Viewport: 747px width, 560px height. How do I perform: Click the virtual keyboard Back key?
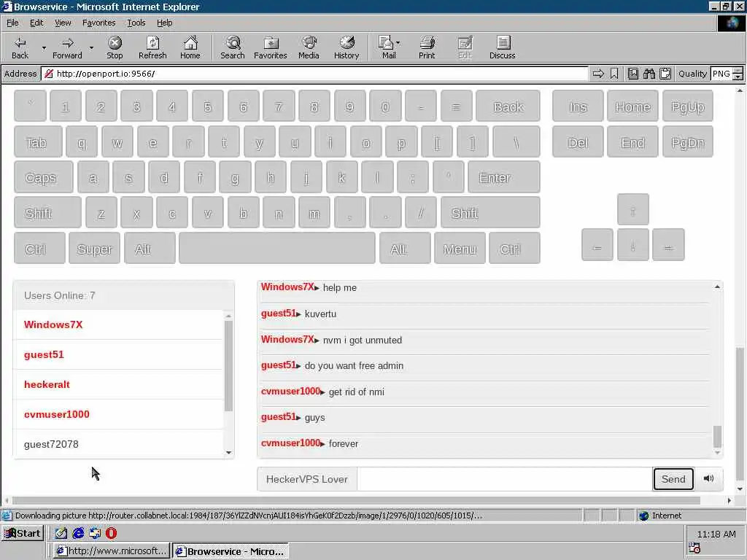pos(508,106)
